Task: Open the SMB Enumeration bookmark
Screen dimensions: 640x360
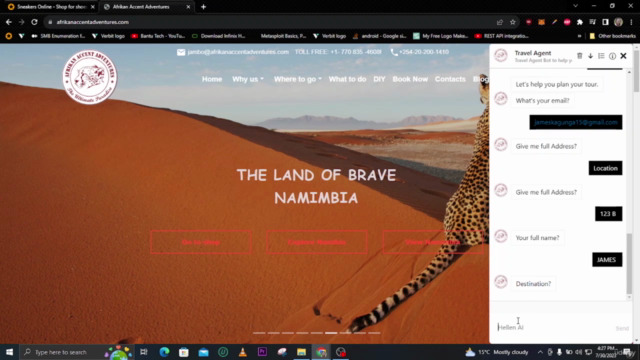Action: 58,36
